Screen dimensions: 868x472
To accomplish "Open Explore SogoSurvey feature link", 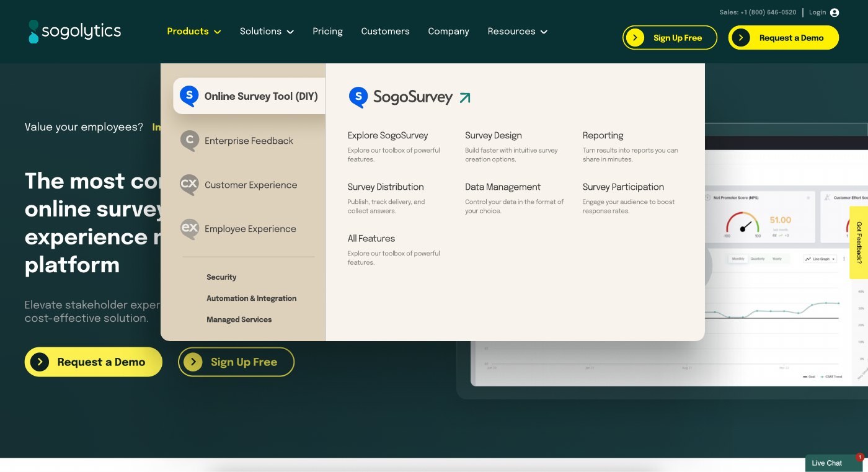I will pos(387,136).
